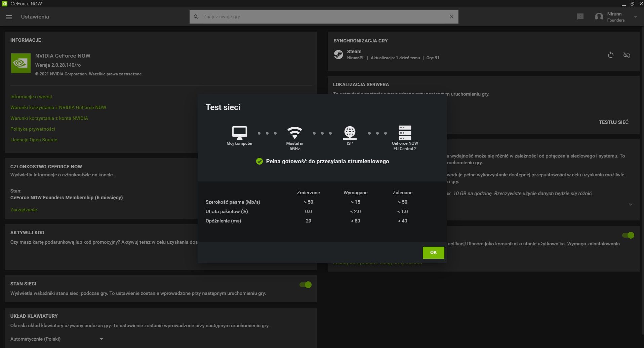Unlink the Steam account
This screenshot has width=644, height=348.
[x=627, y=55]
